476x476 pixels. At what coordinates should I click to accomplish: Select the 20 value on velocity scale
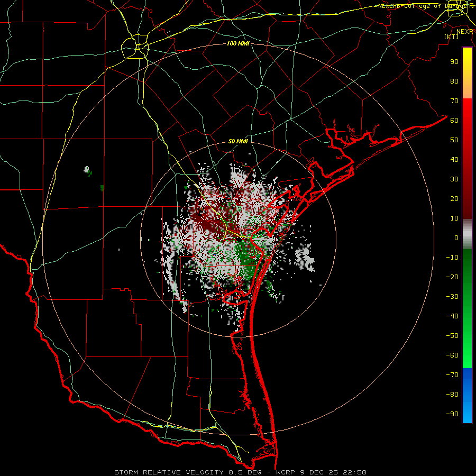(454, 198)
